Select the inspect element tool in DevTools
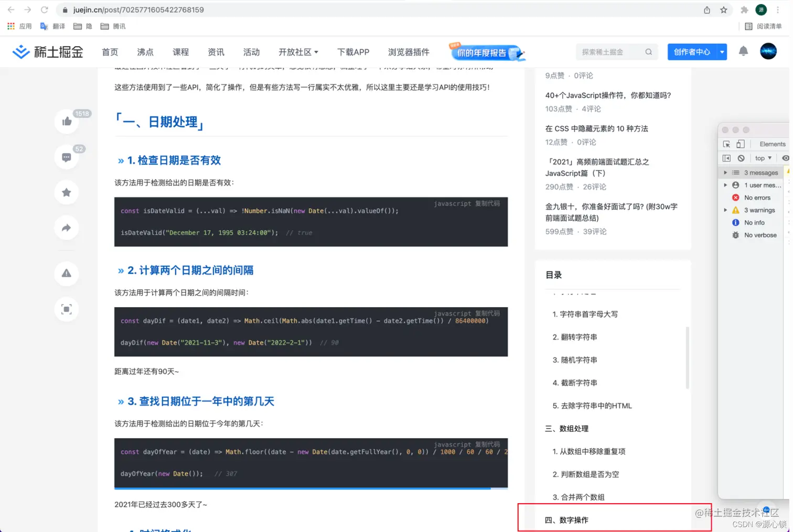Viewport: 793px width, 532px height. tap(726, 144)
